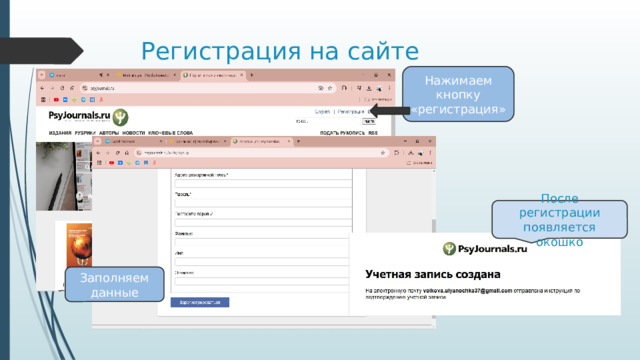
Task: Open three-dot menu in homepage browser window
Action: (x=389, y=88)
